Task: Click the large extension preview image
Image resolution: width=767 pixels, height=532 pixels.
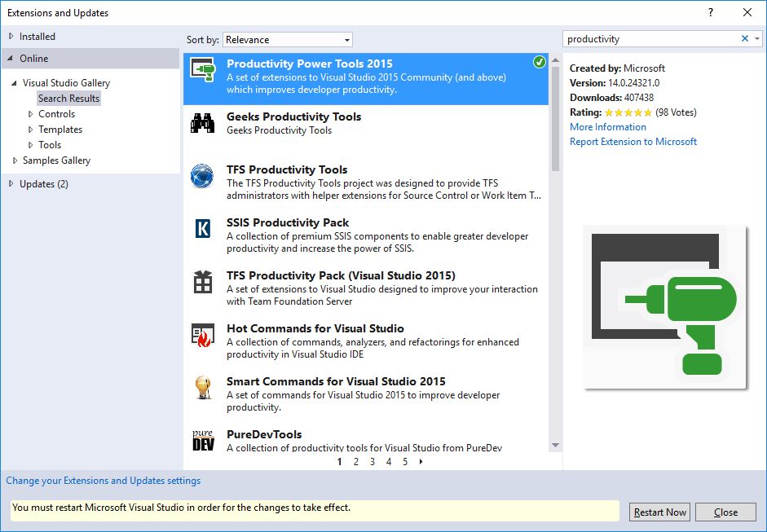Action: click(x=665, y=307)
